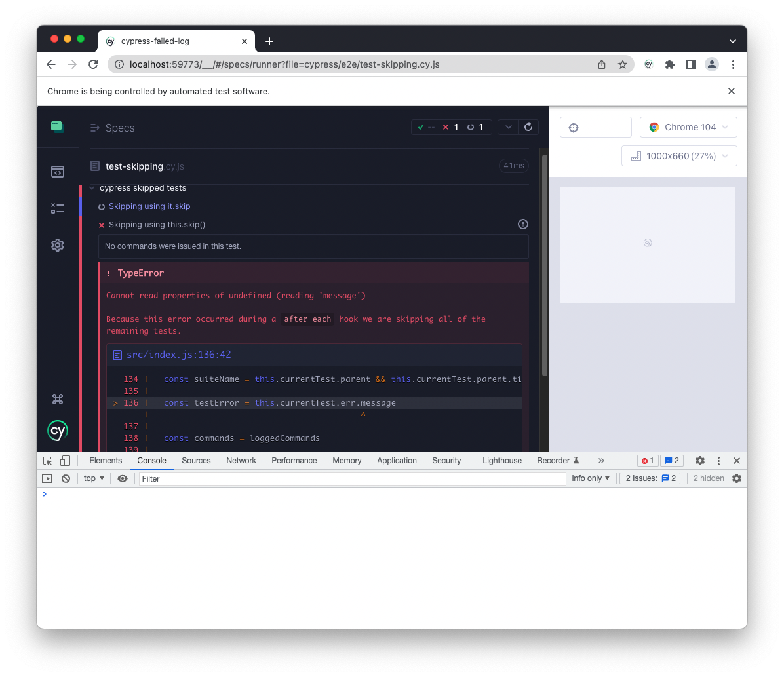The width and height of the screenshot is (784, 677).
Task: Open the Chrome 104 browser dropdown
Action: tap(688, 128)
